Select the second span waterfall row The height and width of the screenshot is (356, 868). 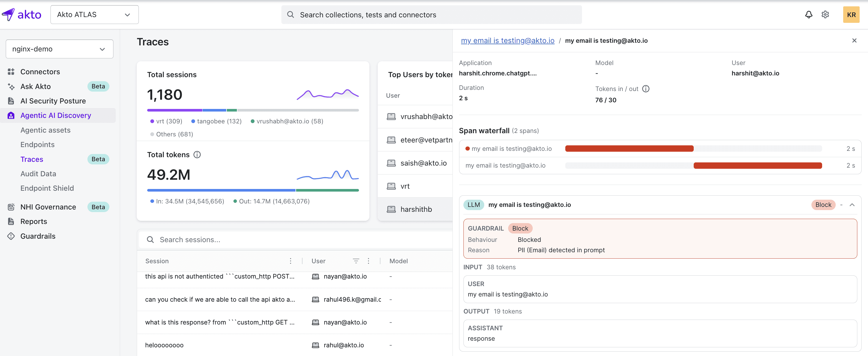[660, 166]
